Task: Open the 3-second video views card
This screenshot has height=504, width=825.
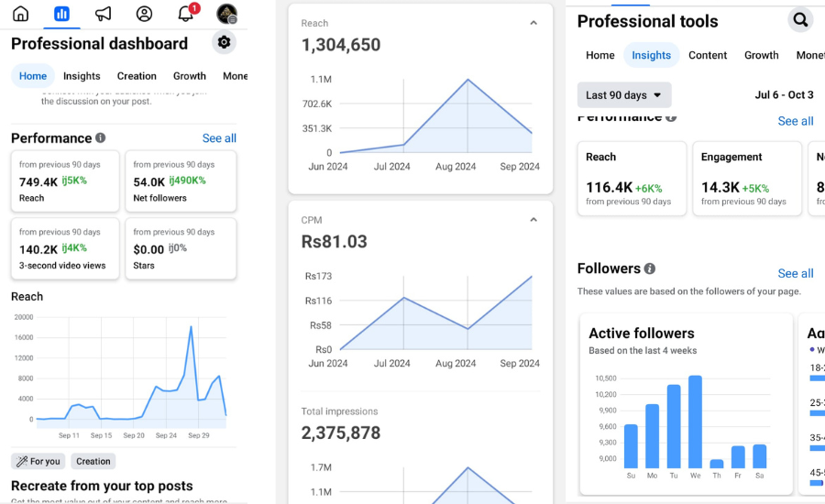Action: click(x=65, y=248)
